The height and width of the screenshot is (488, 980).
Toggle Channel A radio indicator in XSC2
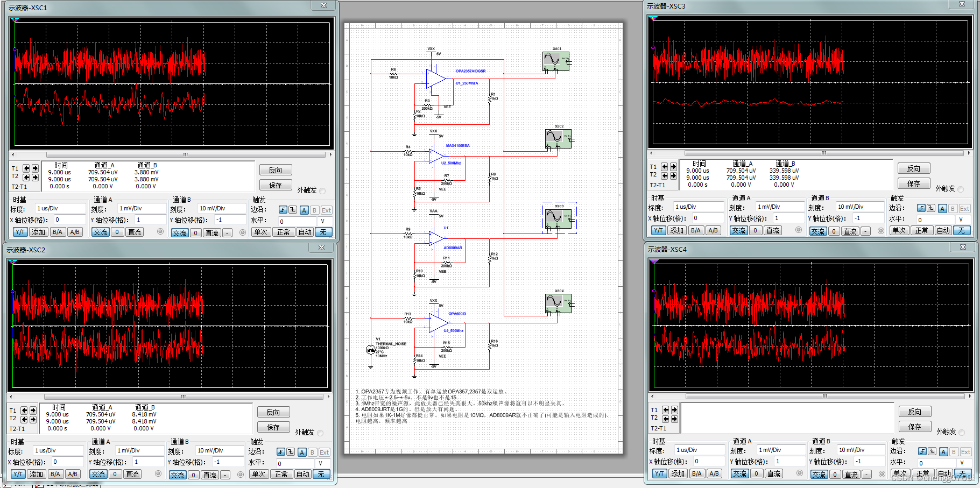tap(158, 473)
